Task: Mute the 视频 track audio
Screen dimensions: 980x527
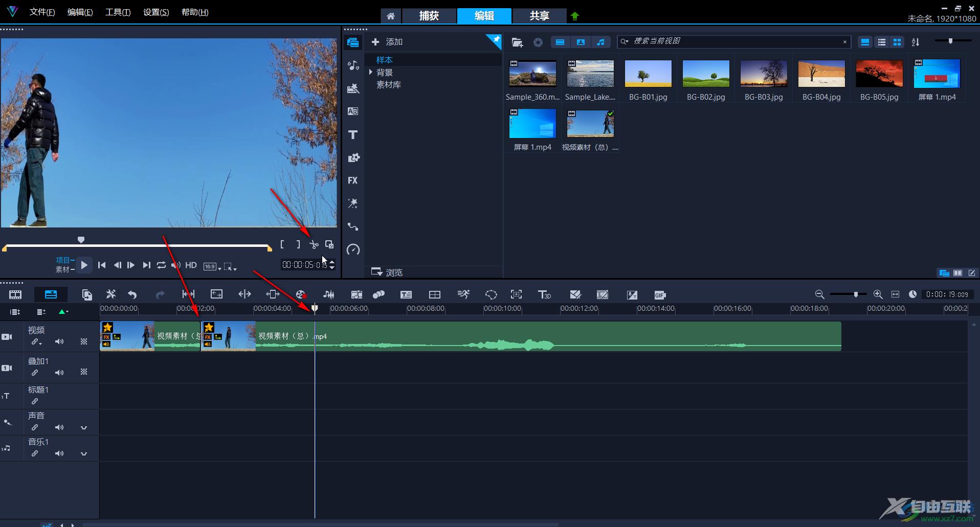Action: pos(59,341)
